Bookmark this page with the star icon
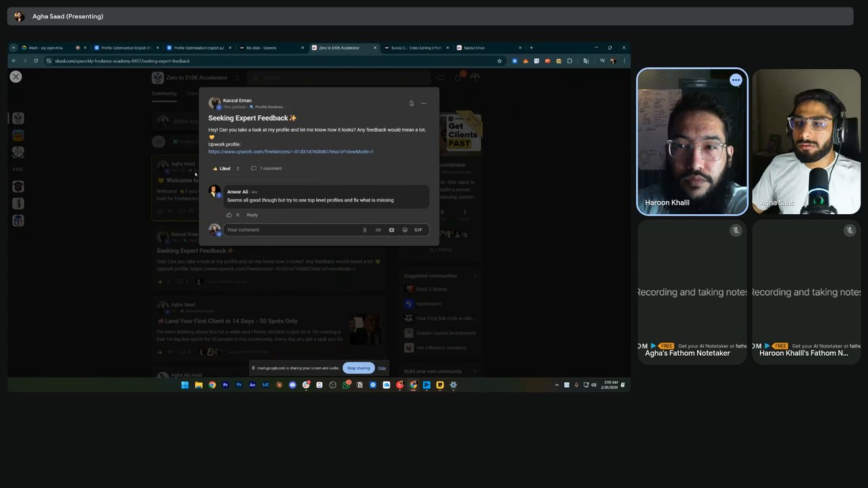The width and height of the screenshot is (868, 488). 500,61
